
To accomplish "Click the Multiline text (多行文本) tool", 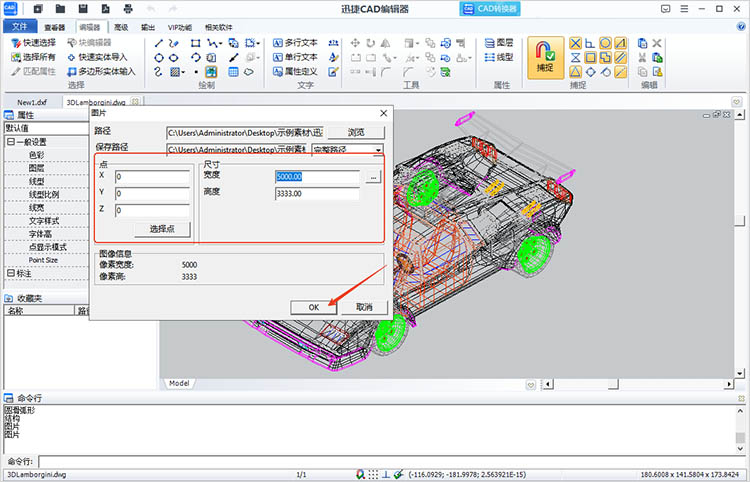I will click(x=295, y=43).
